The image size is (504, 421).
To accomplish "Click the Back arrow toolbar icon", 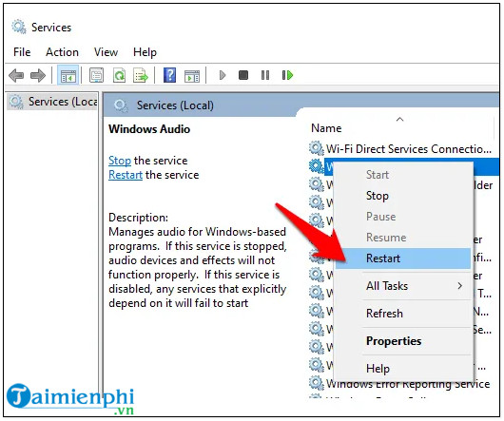I will coord(16,76).
